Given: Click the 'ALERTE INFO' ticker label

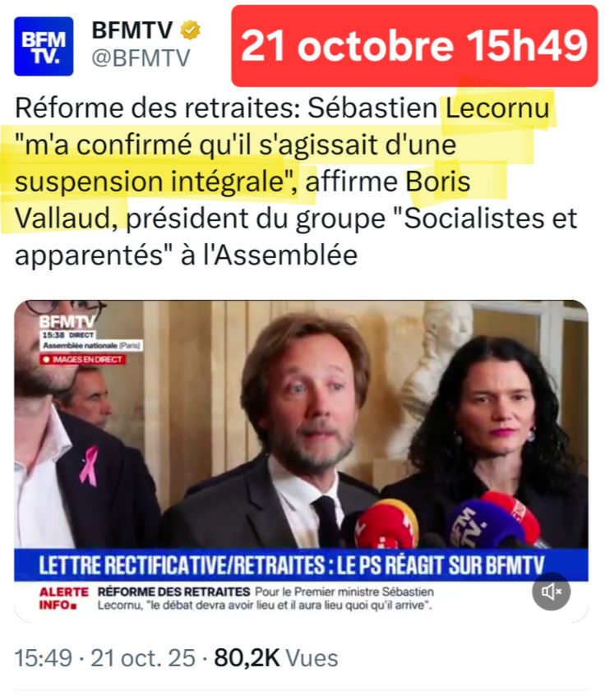Looking at the screenshot, I should [x=63, y=599].
